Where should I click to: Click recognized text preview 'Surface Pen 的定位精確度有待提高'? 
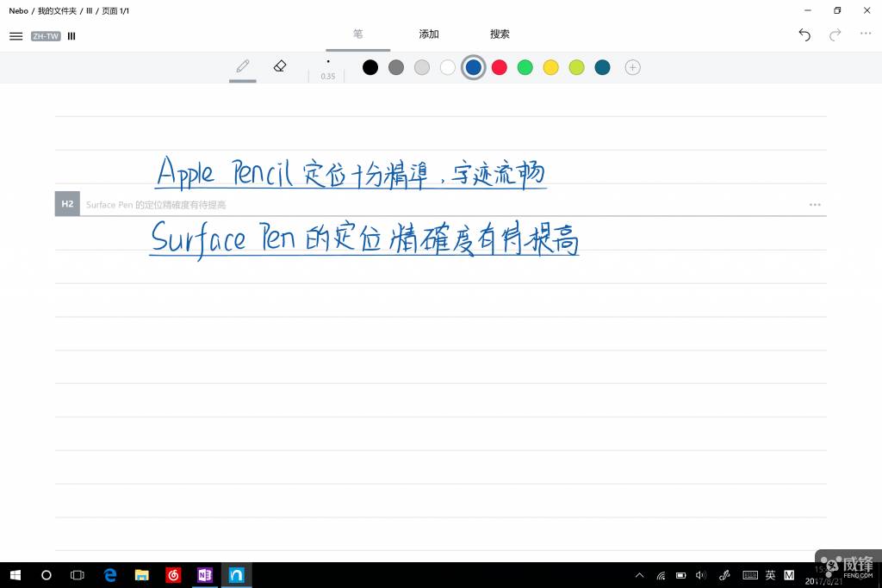click(156, 205)
